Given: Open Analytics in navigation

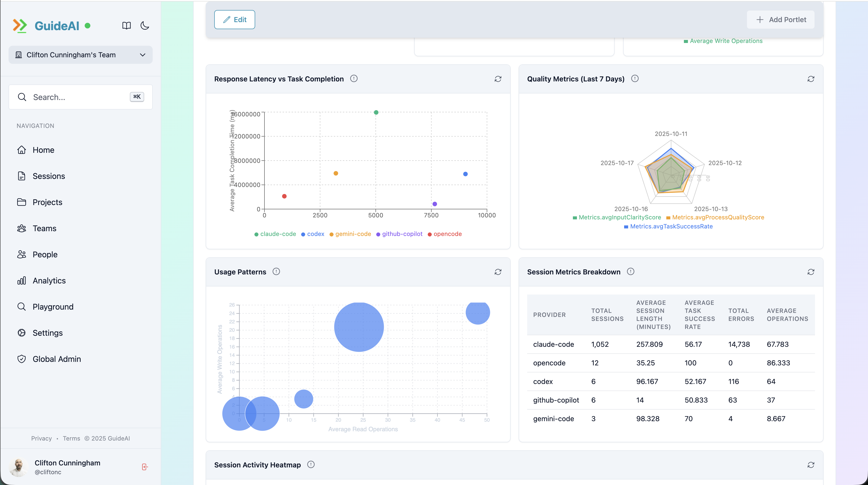Looking at the screenshot, I should pos(49,280).
